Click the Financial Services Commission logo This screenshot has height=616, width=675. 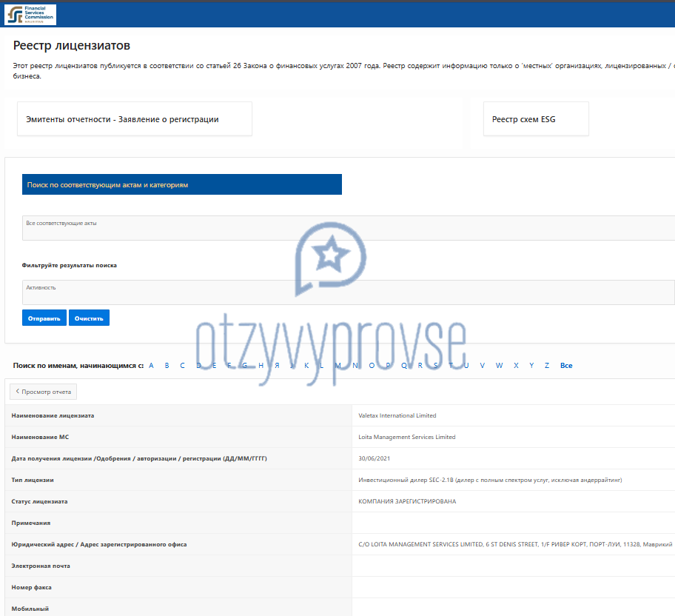pyautogui.click(x=30, y=15)
